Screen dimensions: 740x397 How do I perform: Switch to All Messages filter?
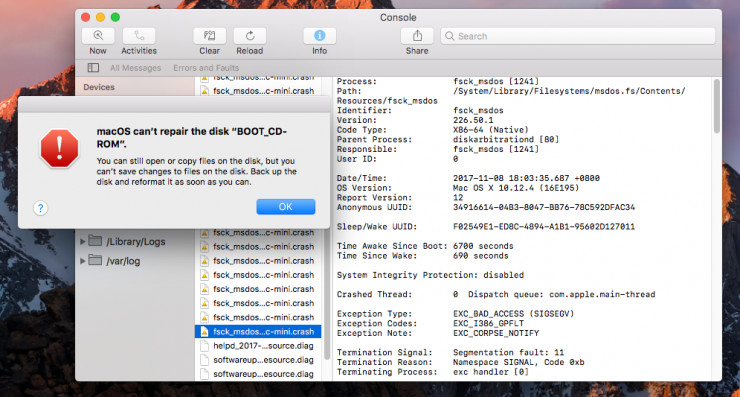click(135, 68)
